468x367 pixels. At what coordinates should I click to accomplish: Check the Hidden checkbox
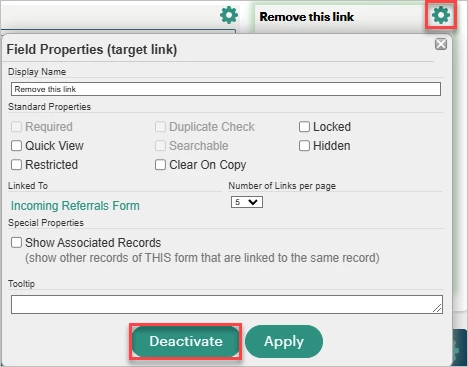(x=304, y=146)
